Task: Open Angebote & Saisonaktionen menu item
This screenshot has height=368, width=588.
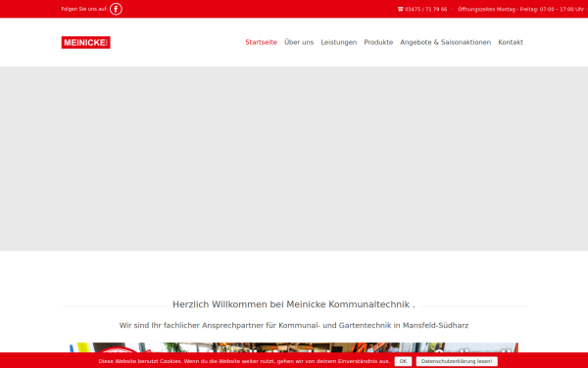Action: click(446, 42)
